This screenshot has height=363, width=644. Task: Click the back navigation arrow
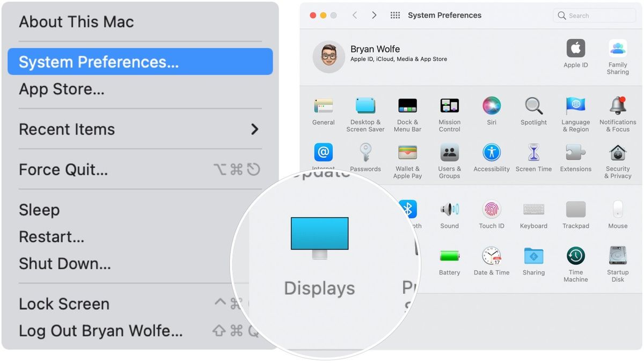355,16
